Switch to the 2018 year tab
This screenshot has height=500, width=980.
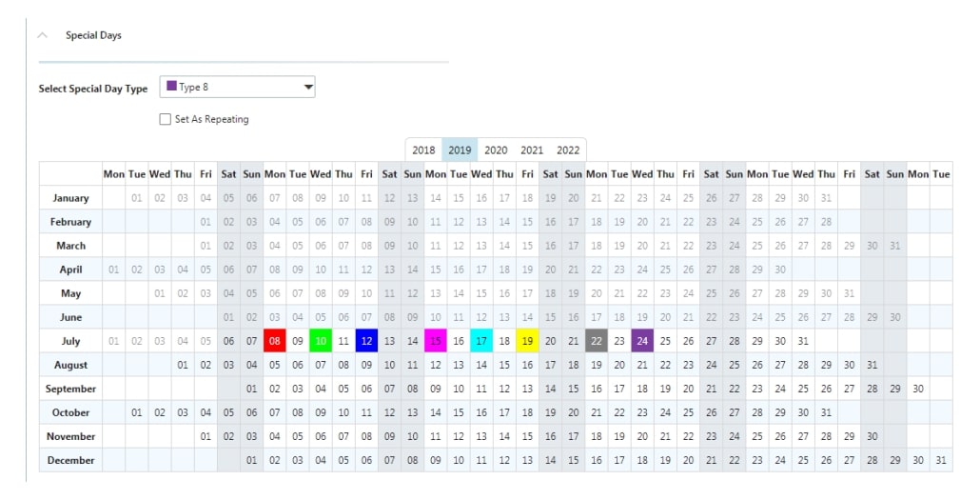tap(423, 150)
